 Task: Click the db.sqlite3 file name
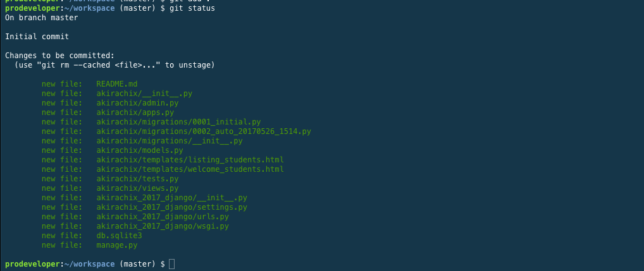pyautogui.click(x=119, y=236)
